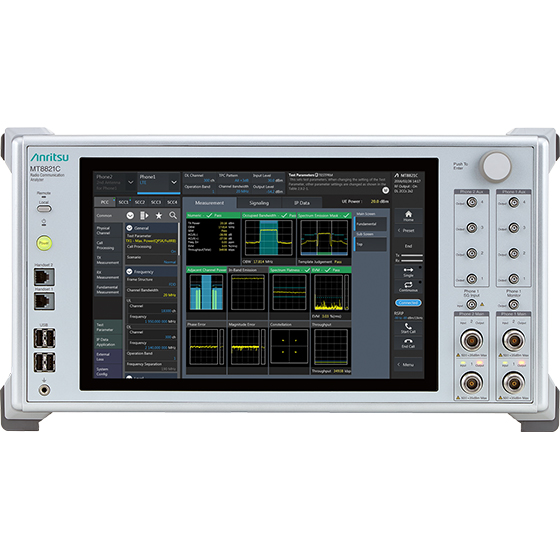560x560 pixels.
Task: Open the Throughput graph
Action: coord(331,348)
